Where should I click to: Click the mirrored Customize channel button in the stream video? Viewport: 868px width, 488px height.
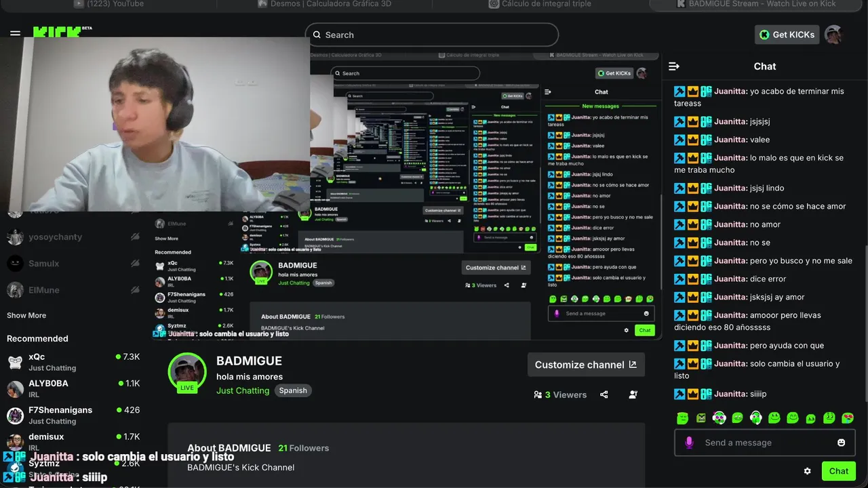[496, 268]
